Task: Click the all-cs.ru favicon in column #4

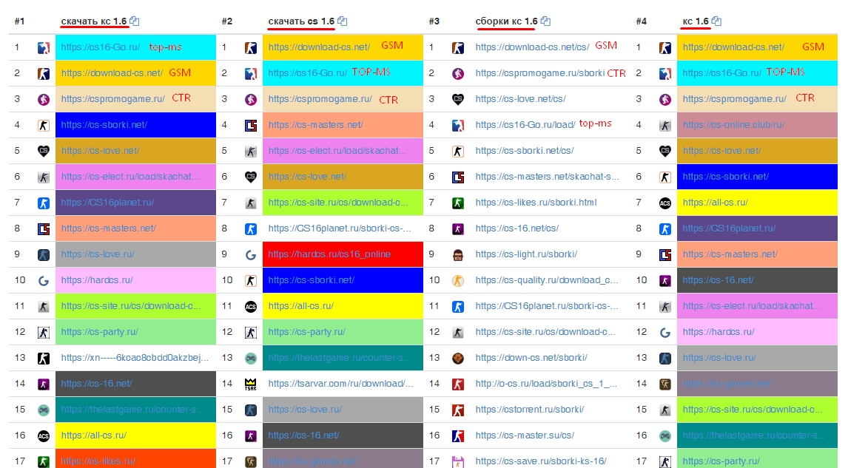Action: tap(665, 203)
